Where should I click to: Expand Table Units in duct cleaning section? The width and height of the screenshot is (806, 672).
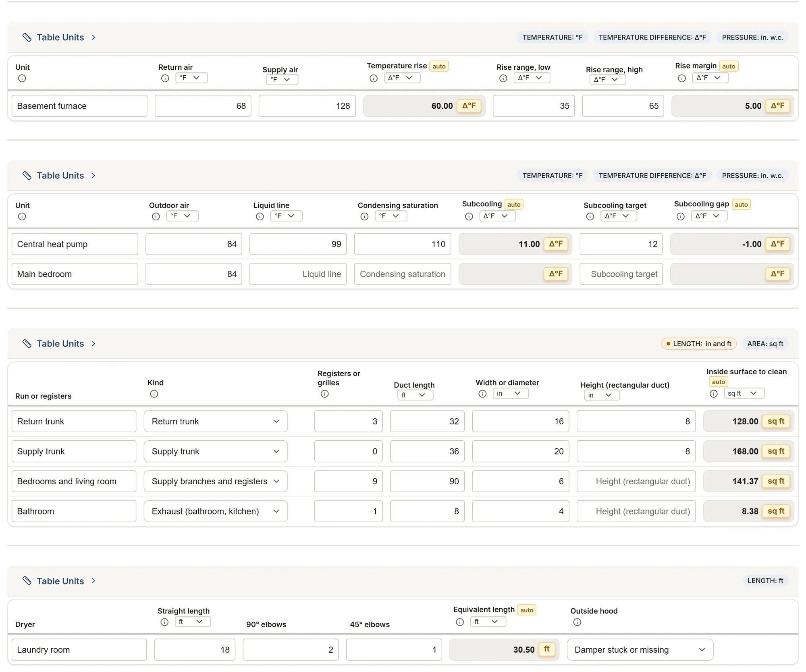coord(59,344)
